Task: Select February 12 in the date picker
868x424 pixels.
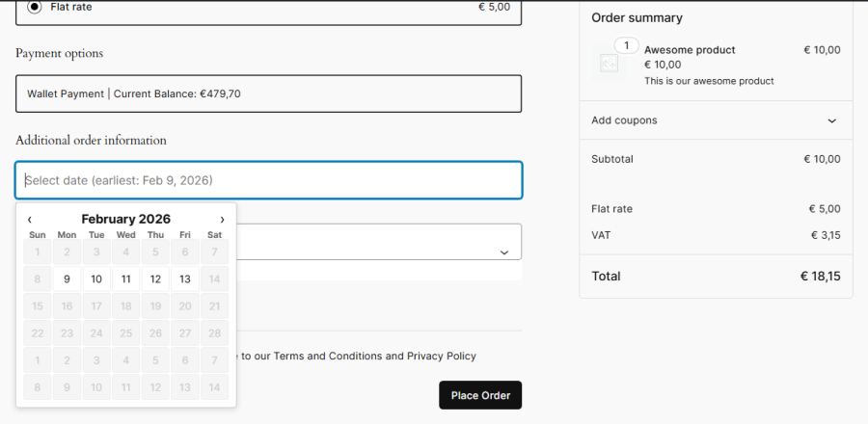Action: (x=155, y=279)
